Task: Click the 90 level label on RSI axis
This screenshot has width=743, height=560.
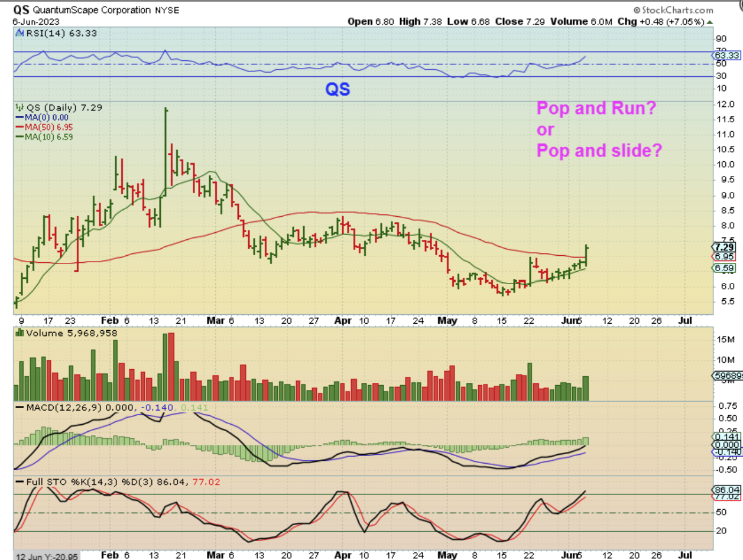Action: 721,39
